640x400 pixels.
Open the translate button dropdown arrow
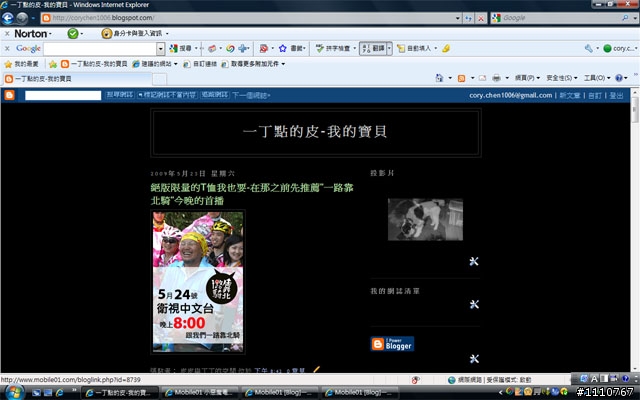click(389, 49)
